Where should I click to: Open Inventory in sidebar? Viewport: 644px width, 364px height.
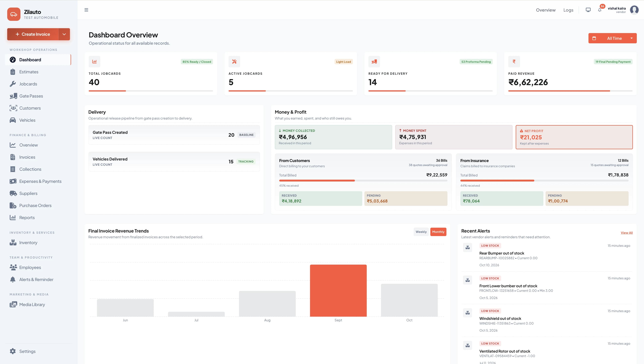click(38, 243)
